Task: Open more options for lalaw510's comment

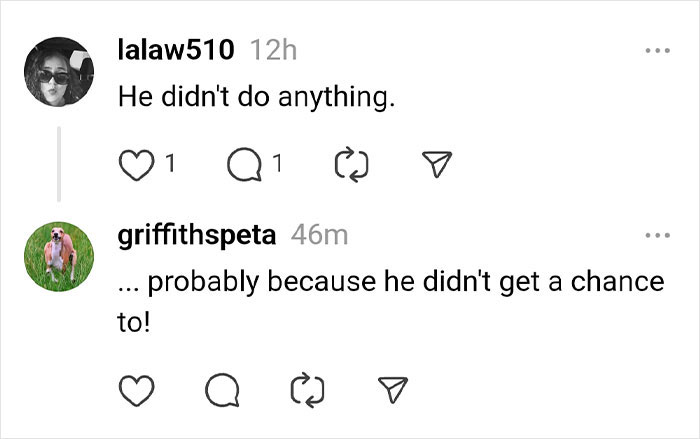Action: (x=657, y=49)
